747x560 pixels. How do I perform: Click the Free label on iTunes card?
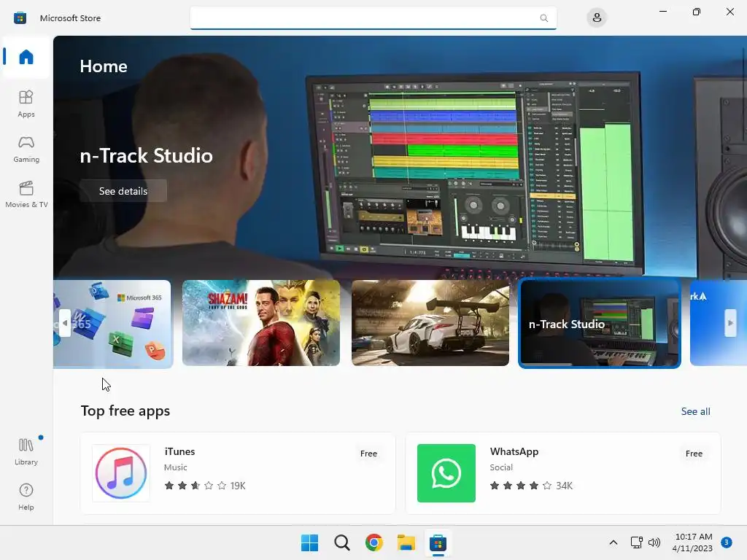click(x=368, y=454)
